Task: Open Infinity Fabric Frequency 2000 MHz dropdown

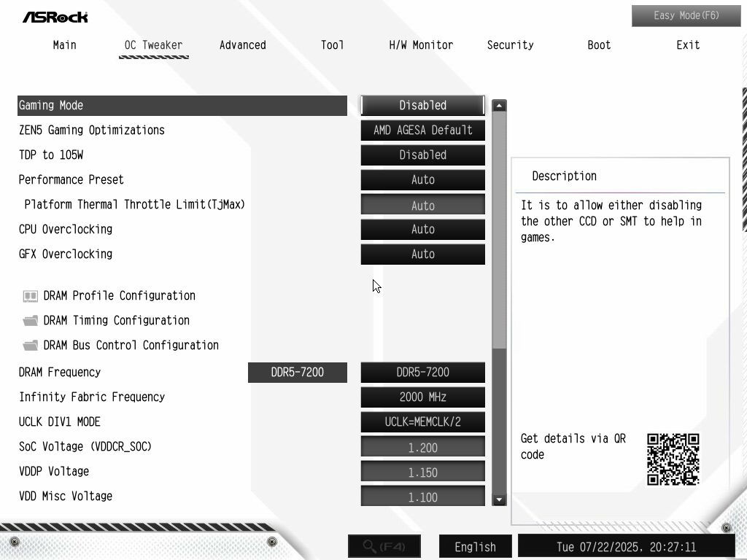Action: coord(422,397)
